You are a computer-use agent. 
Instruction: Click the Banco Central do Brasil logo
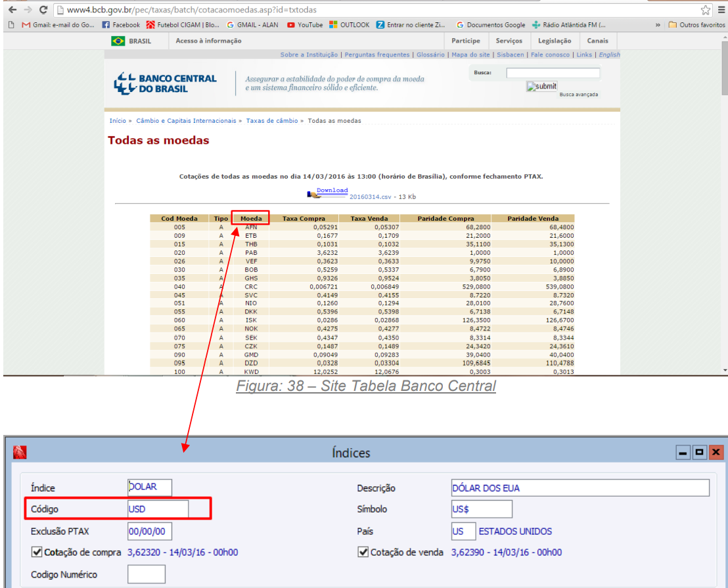coord(166,83)
